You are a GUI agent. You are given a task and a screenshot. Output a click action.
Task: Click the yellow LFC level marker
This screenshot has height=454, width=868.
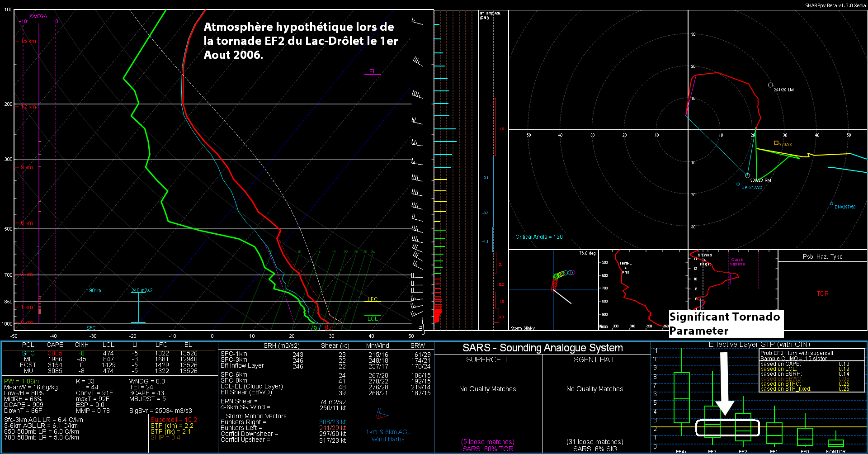click(373, 300)
